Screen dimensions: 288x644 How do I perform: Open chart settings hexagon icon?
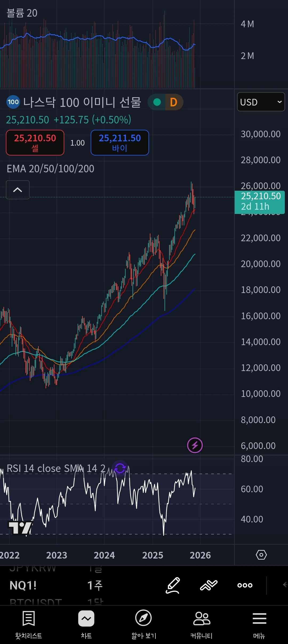(x=261, y=555)
